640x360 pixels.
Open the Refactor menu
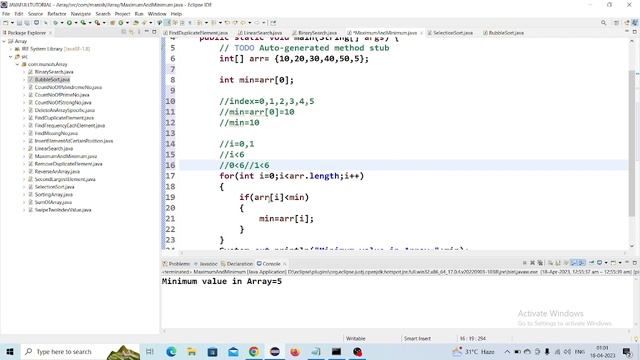(57, 14)
